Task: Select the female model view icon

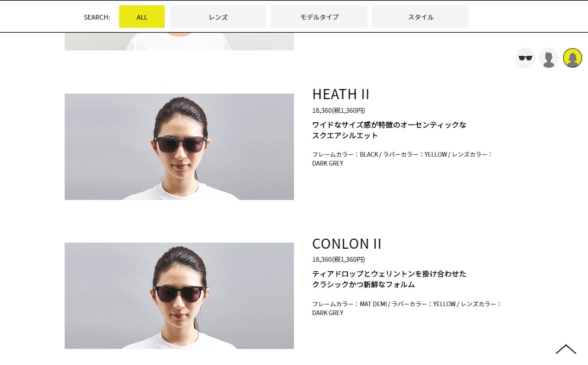Action: tap(572, 58)
